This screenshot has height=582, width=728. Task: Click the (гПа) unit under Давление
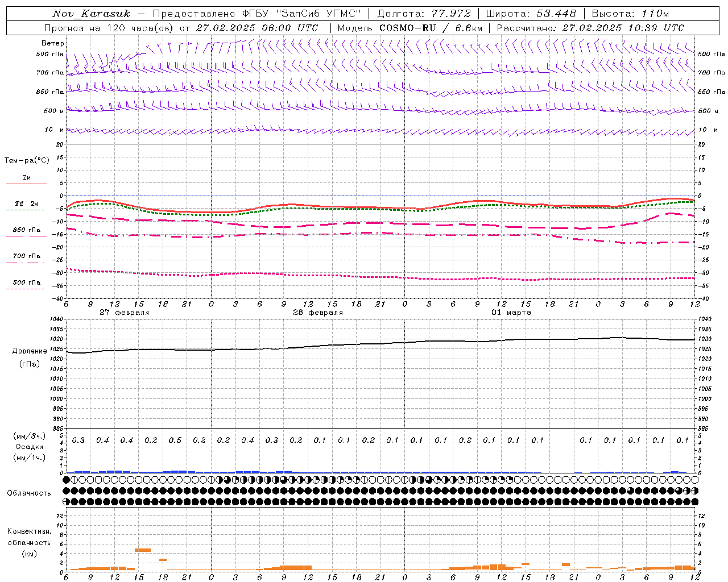[x=29, y=364]
